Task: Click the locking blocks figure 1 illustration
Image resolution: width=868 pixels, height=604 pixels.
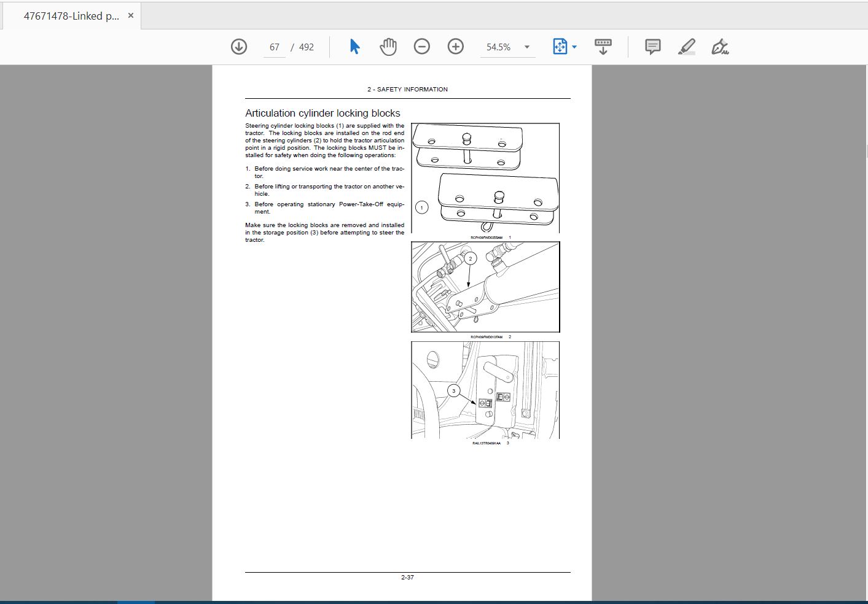Action: point(485,178)
